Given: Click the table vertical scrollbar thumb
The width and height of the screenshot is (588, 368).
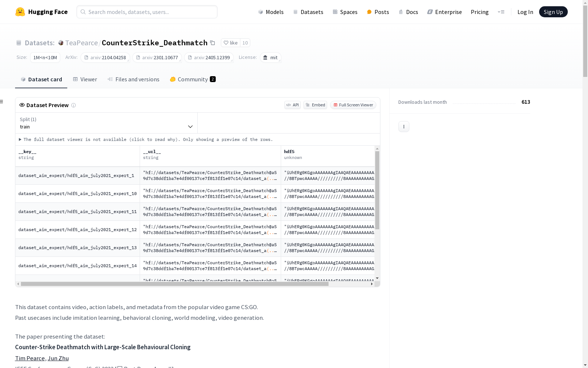Looking at the screenshot, I should [x=377, y=190].
